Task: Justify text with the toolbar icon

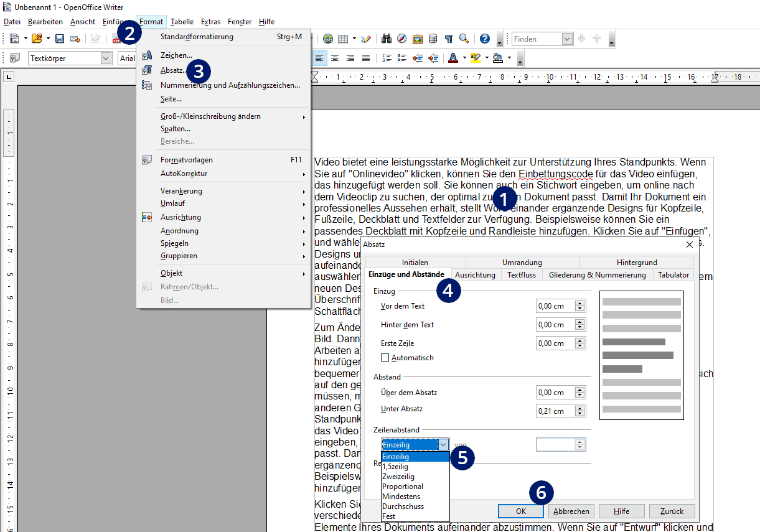Action: tap(366, 58)
